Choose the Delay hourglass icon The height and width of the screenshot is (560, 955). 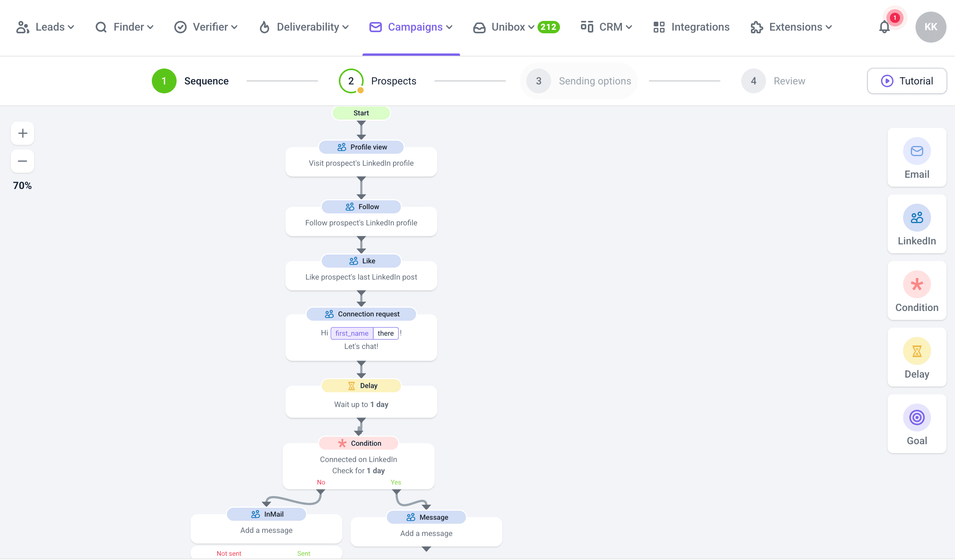[917, 351]
